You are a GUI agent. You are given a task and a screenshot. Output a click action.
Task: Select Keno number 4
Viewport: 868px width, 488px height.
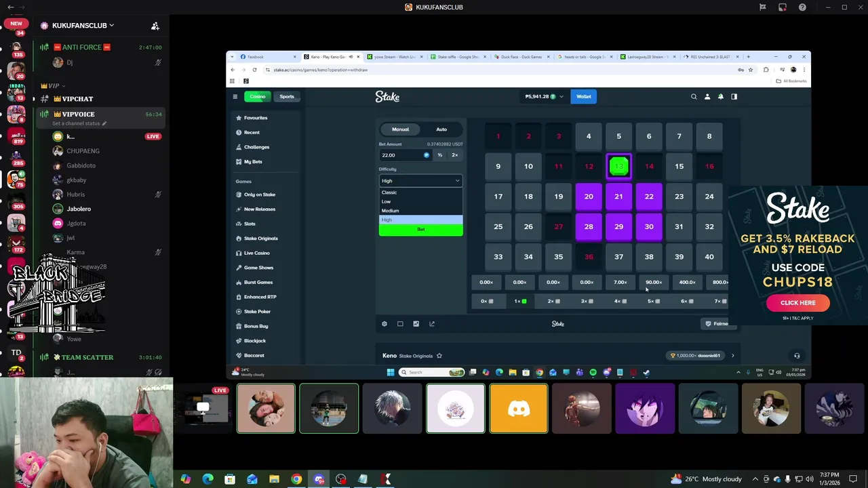point(589,136)
